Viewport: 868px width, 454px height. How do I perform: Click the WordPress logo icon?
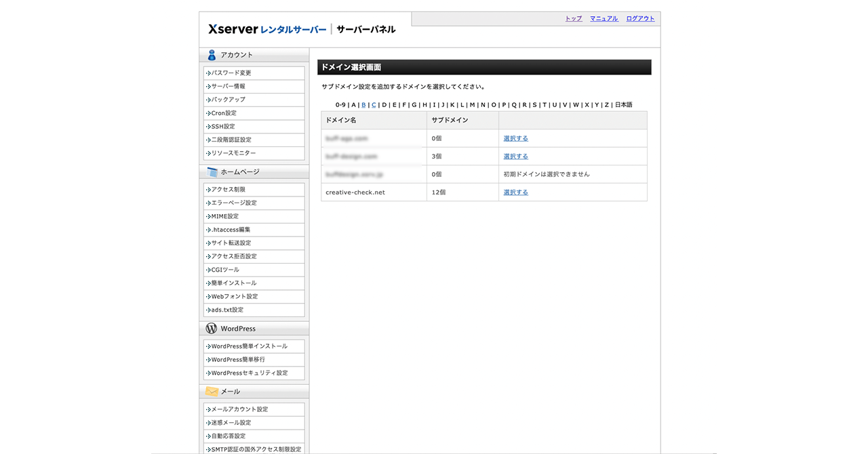[x=212, y=329]
